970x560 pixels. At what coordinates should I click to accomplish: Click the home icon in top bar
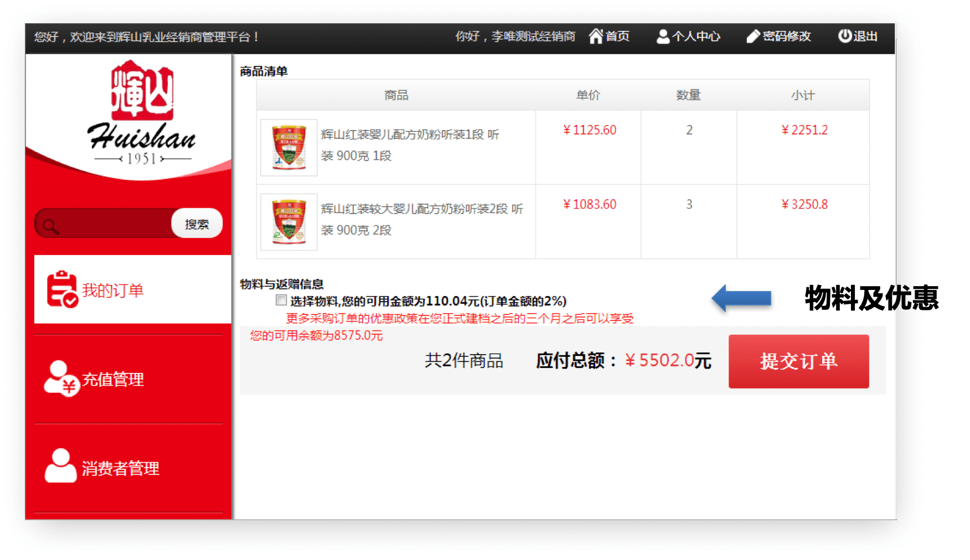pos(596,36)
